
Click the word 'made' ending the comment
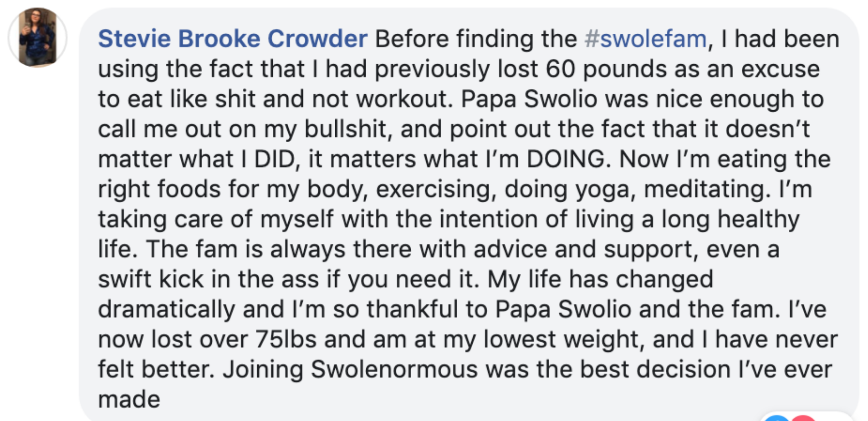(x=129, y=399)
